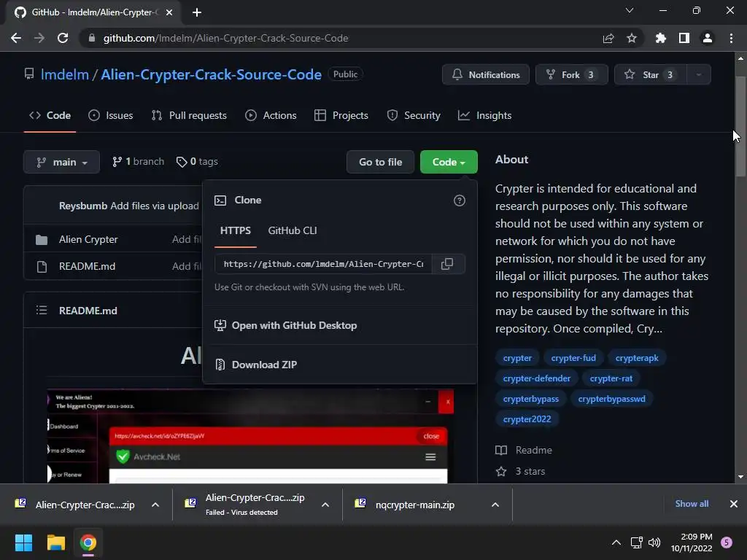The height and width of the screenshot is (560, 747).
Task: Click the crypterbypass topic tag
Action: point(531,399)
